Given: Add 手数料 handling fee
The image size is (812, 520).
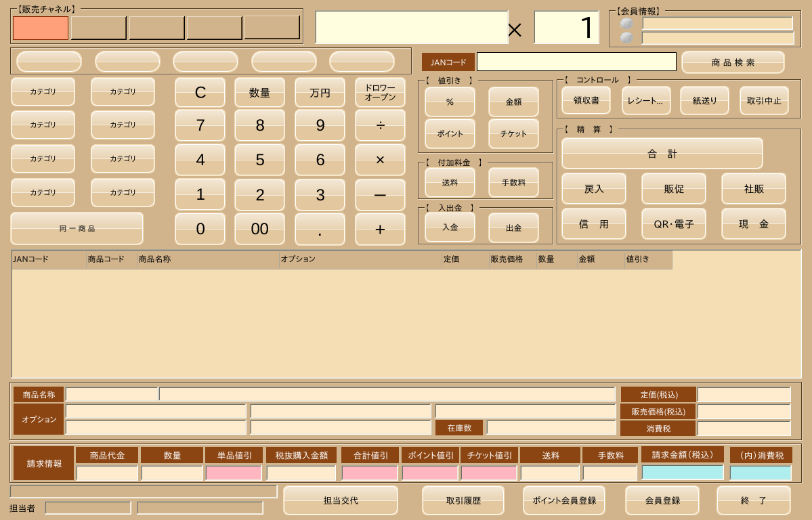Looking at the screenshot, I should pyautogui.click(x=513, y=183).
